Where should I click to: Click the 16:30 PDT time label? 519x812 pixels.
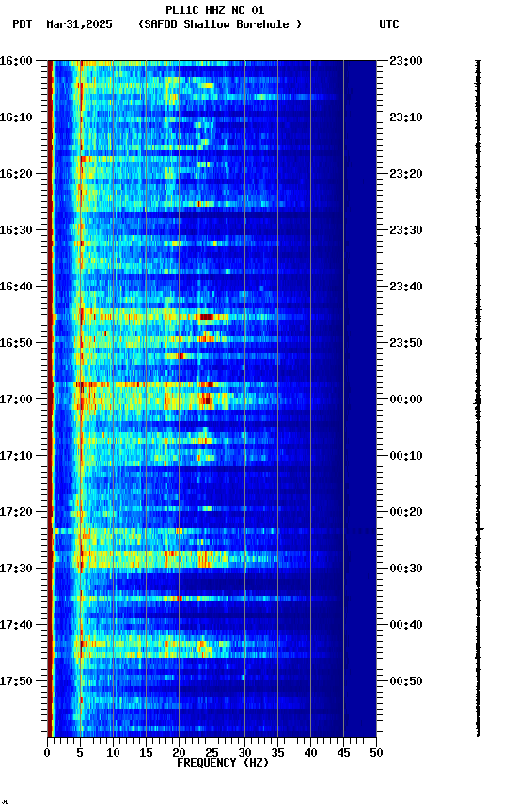(x=16, y=230)
